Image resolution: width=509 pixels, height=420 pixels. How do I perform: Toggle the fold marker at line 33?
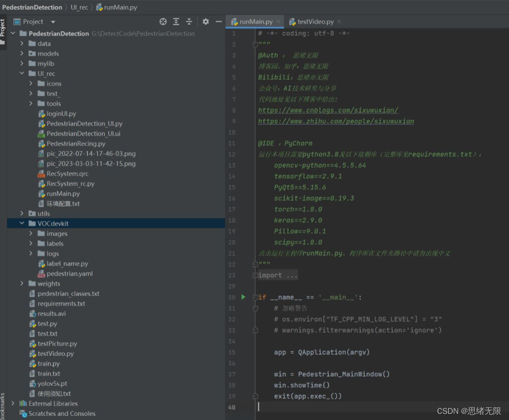click(x=255, y=330)
